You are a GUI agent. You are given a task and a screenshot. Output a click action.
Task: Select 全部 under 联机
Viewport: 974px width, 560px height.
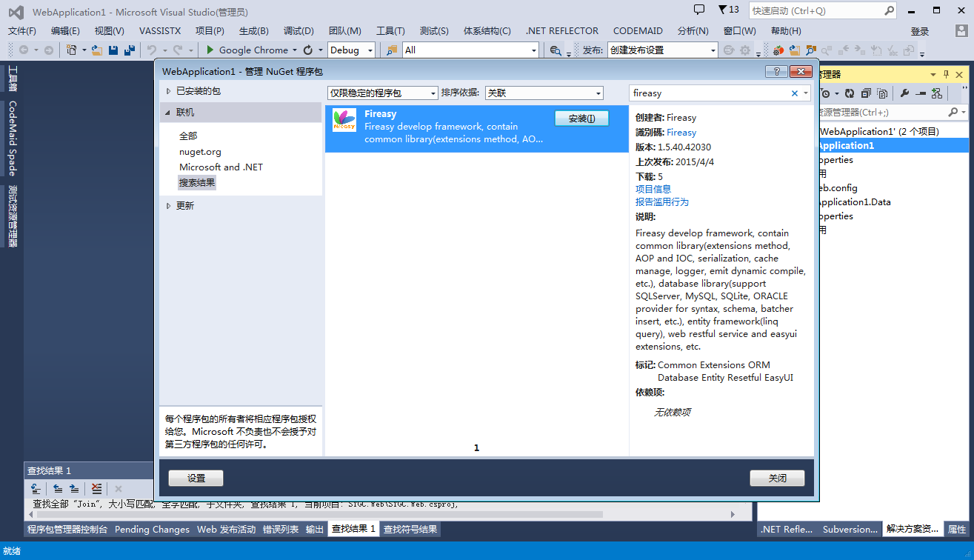[x=188, y=136]
